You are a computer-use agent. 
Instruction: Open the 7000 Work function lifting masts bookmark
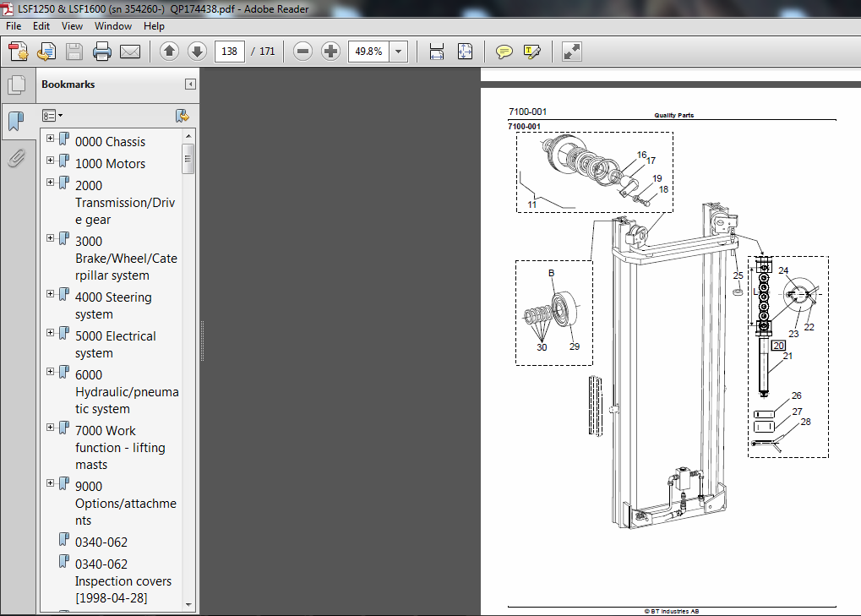point(120,448)
